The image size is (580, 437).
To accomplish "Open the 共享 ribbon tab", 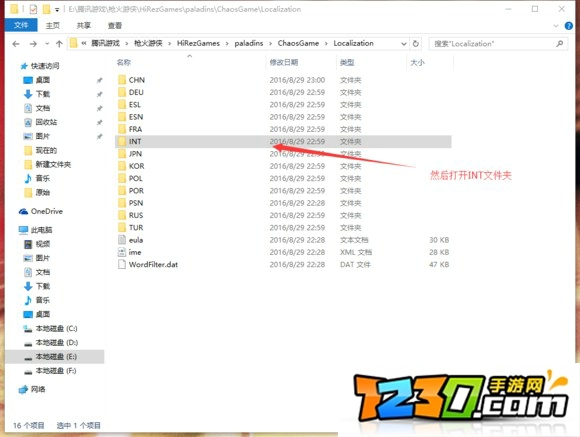I will 84,25.
